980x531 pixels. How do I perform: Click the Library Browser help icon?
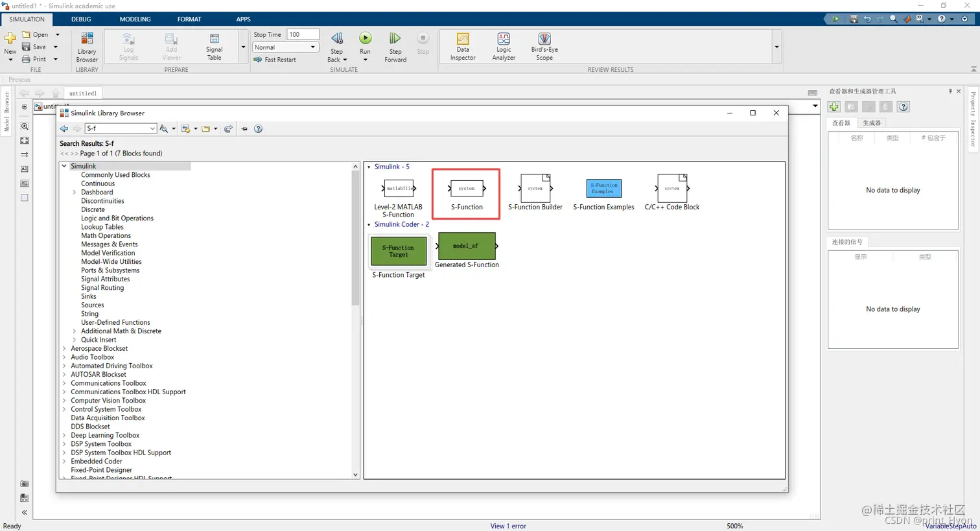pos(258,129)
